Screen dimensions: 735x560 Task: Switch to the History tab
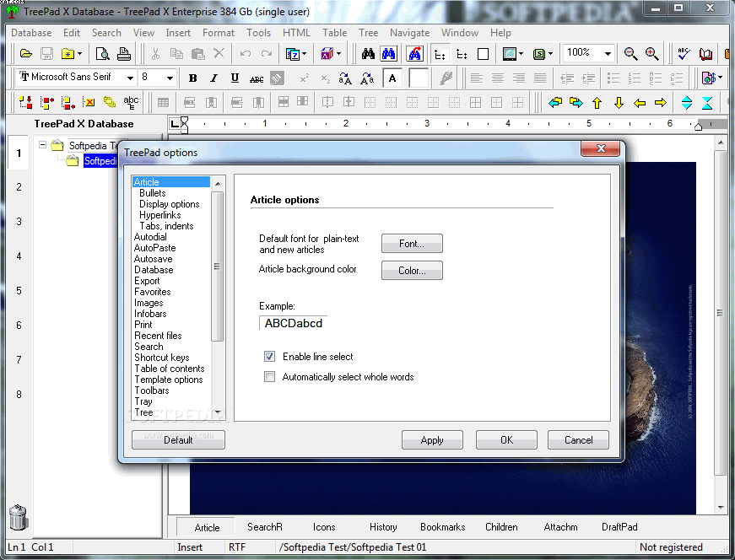coord(383,527)
